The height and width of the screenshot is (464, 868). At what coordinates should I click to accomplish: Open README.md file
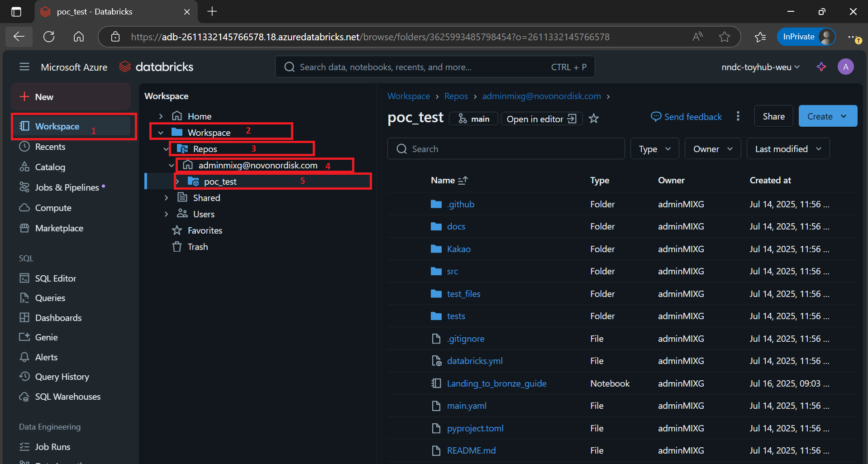(x=472, y=450)
